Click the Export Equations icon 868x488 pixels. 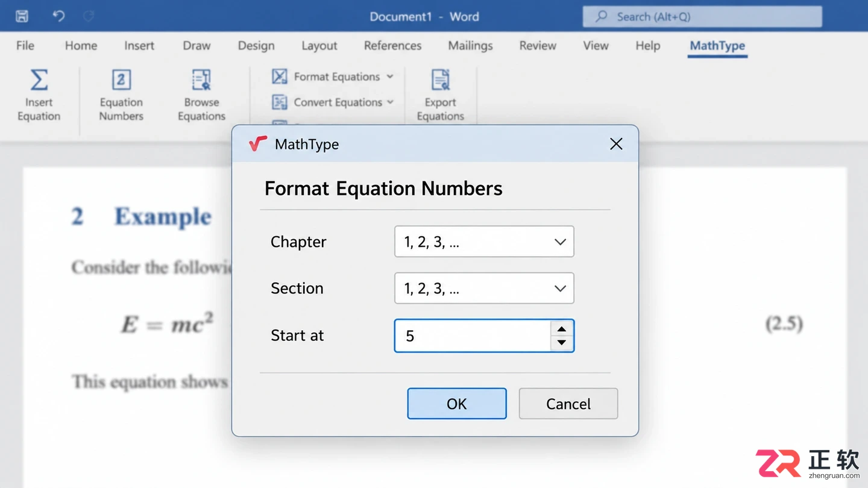point(441,80)
